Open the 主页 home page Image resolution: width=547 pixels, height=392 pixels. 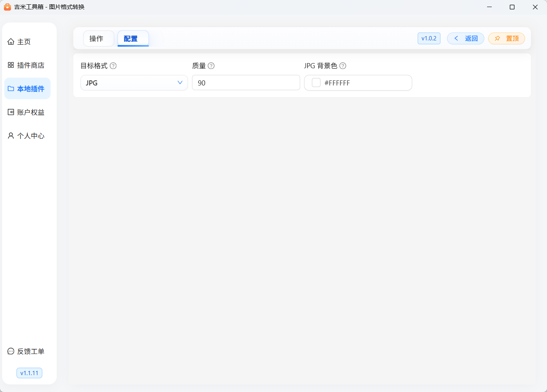27,42
